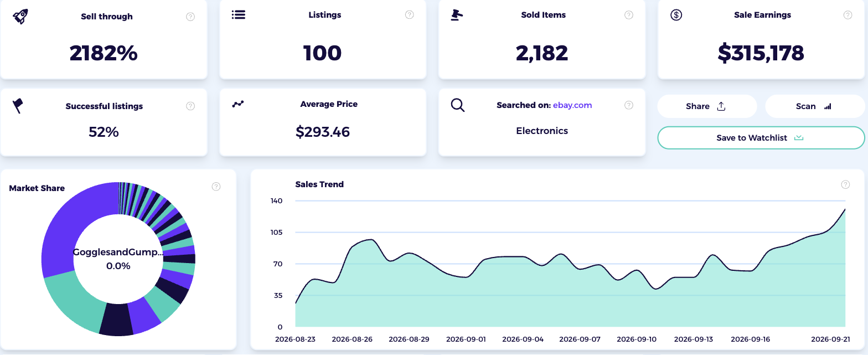
Task: Click the 2026-09-10 date axis label
Action: pyautogui.click(x=637, y=339)
